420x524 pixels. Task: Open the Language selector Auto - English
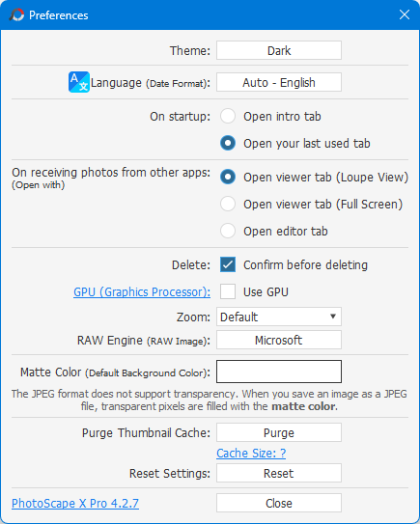pyautogui.click(x=279, y=82)
